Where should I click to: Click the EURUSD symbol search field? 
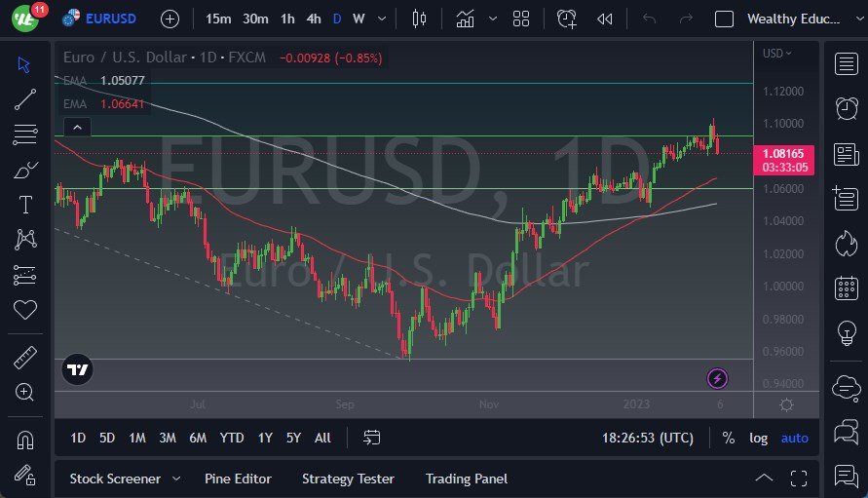click(x=109, y=19)
